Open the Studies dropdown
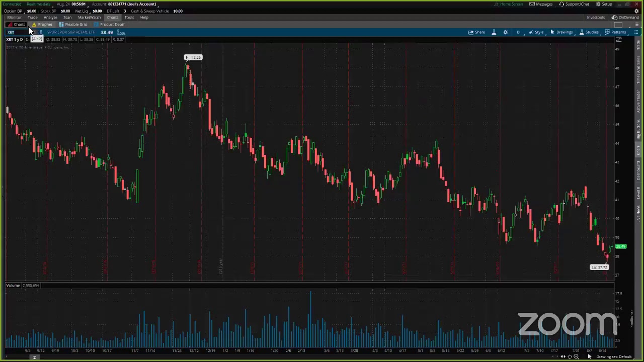644x362 pixels. tap(589, 32)
